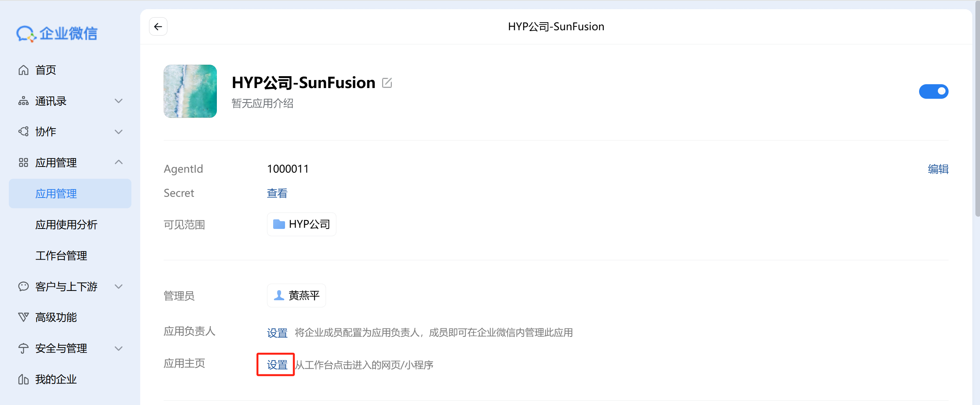
Task: Click the 黄燕平 administrator person icon
Action: point(279,296)
